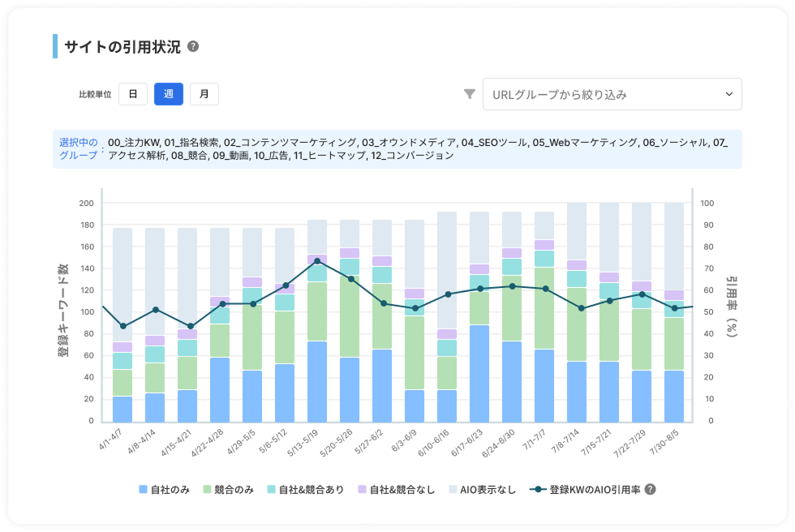Click help icon beside サイトの引用状況 title

[193, 46]
